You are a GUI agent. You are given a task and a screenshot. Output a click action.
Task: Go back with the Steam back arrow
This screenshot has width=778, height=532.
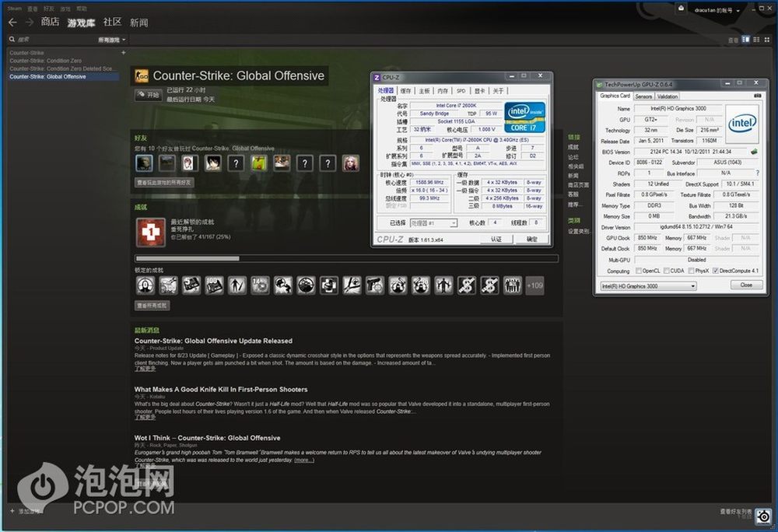point(13,23)
